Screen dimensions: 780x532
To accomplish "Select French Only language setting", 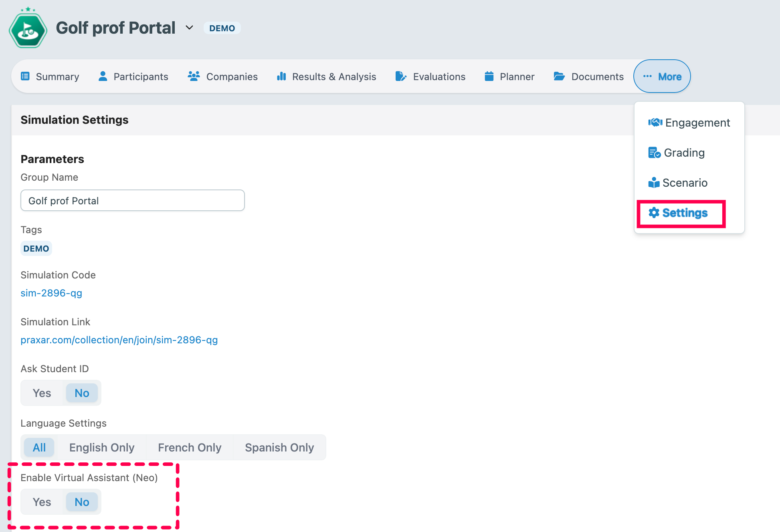I will pyautogui.click(x=190, y=447).
